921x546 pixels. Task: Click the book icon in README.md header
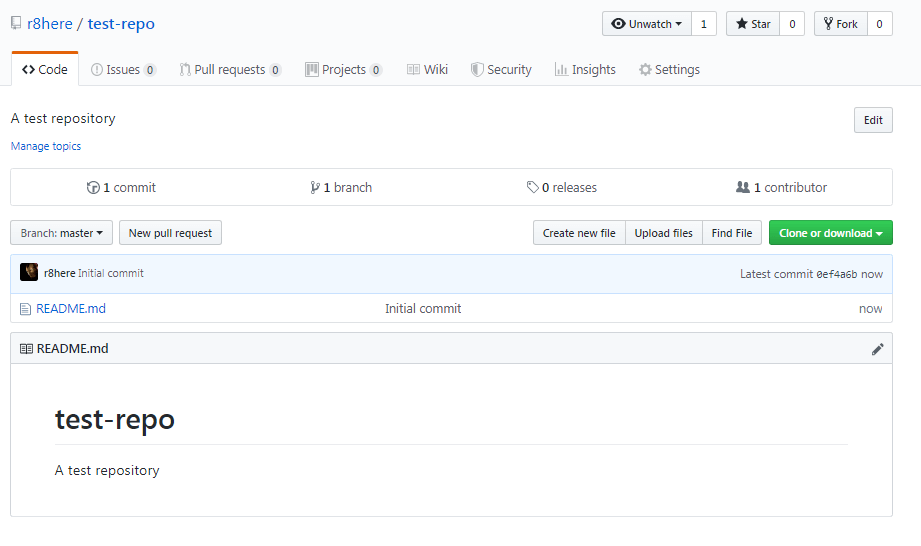coord(26,349)
